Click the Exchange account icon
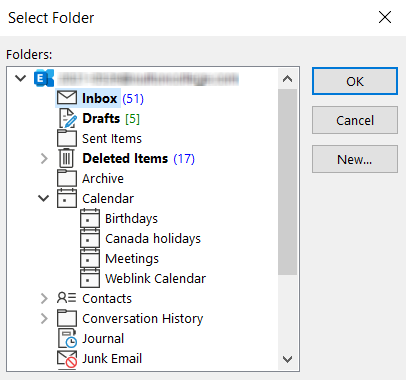The image size is (406, 380). (44, 78)
